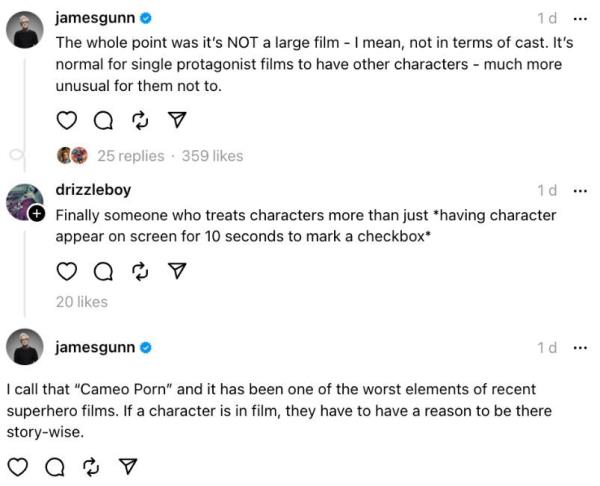Reply to the "Cameo Porn" post

pos(54,466)
